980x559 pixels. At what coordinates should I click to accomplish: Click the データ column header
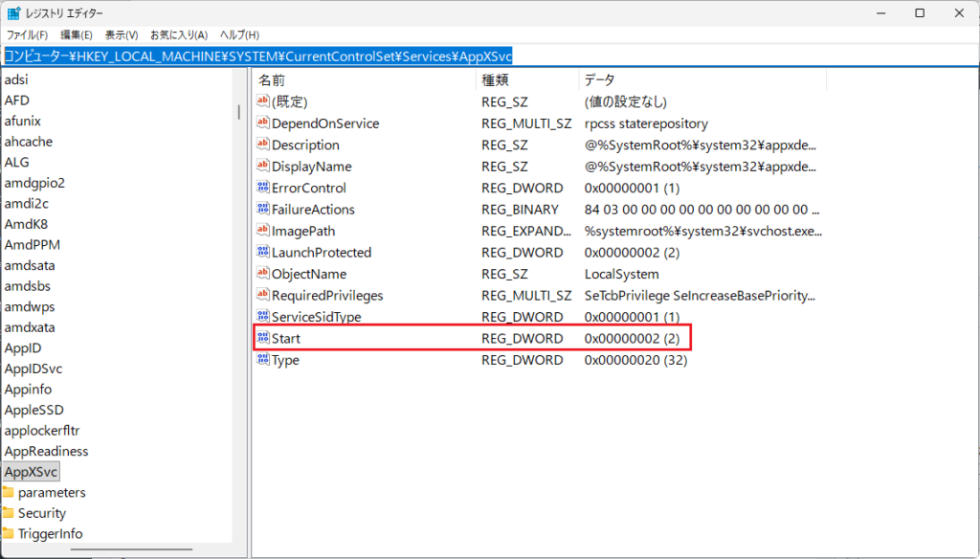(x=599, y=80)
